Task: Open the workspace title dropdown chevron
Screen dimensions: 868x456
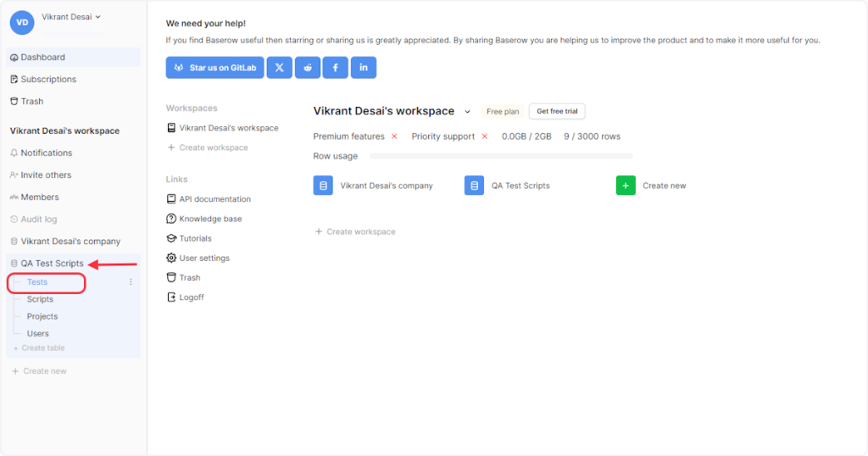Action: coord(467,112)
